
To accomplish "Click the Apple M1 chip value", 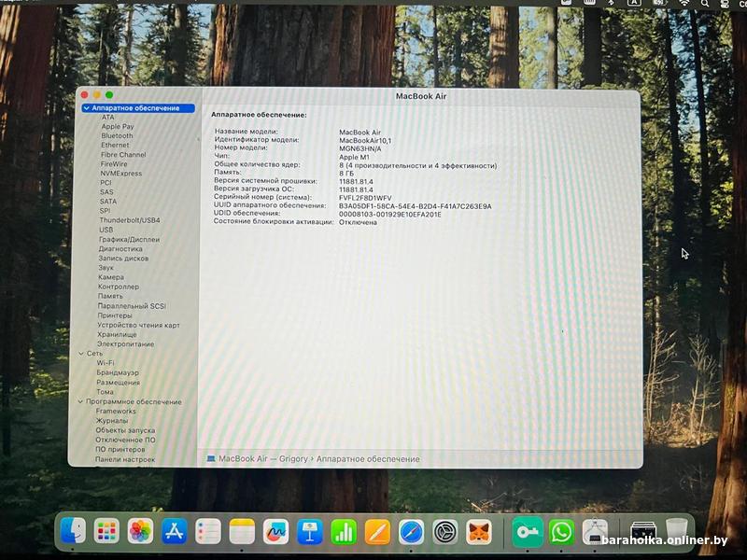I will [354, 157].
